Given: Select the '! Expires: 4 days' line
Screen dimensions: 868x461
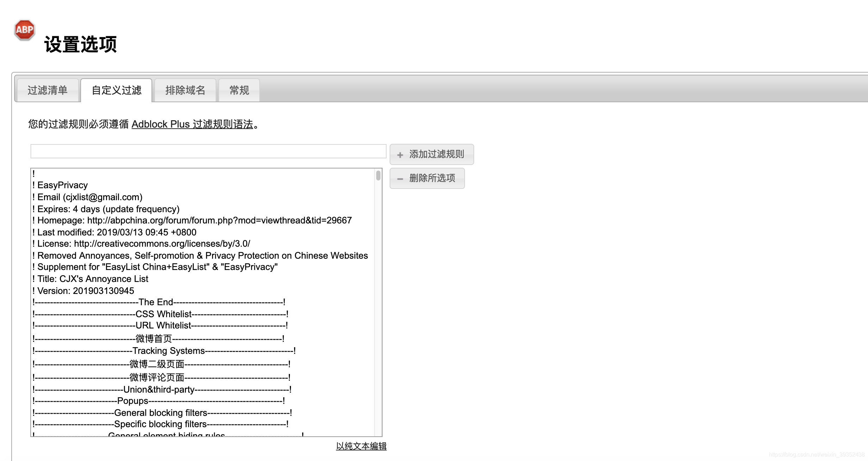Looking at the screenshot, I should (x=203, y=209).
